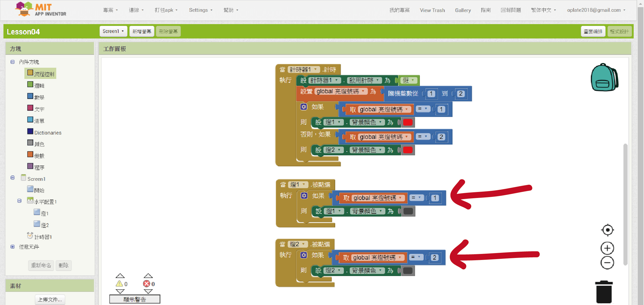
Task: Select the 邏輯 block category
Action: pyautogui.click(x=36, y=85)
